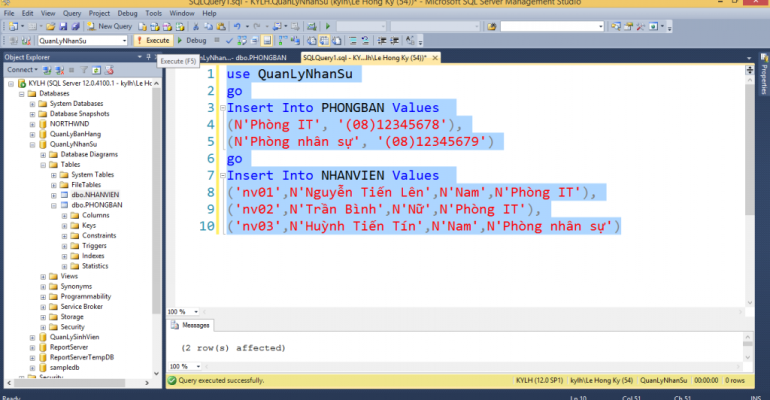Image resolution: width=770 pixels, height=400 pixels.
Task: Parse the query with the checkmark icon
Action: [230, 41]
